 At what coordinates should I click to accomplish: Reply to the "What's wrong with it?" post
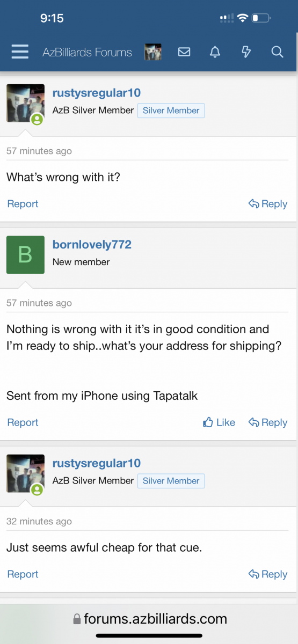(x=268, y=204)
